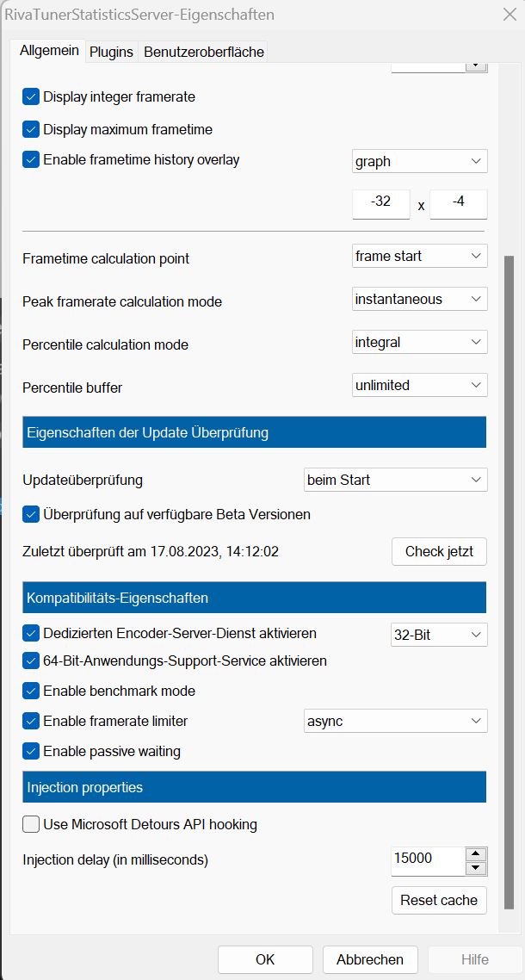Open Percentile calculation mode dropdown
This screenshot has width=525, height=980.
[x=420, y=342]
